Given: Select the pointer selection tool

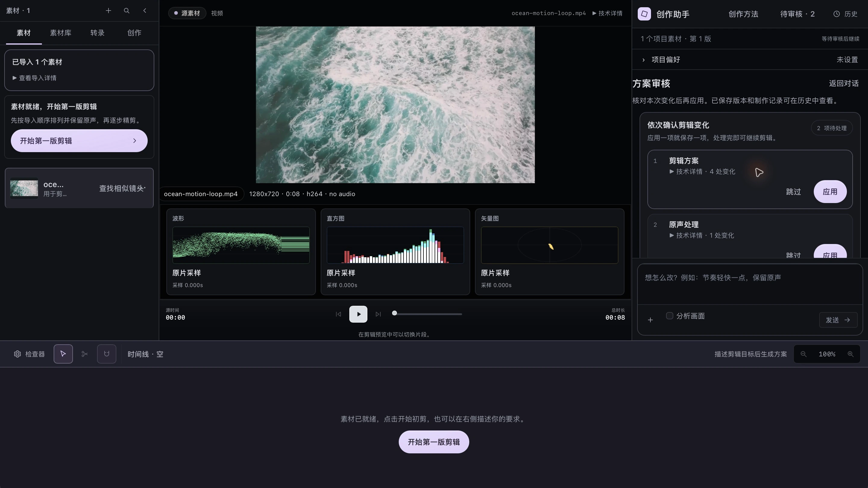Looking at the screenshot, I should pyautogui.click(x=63, y=354).
